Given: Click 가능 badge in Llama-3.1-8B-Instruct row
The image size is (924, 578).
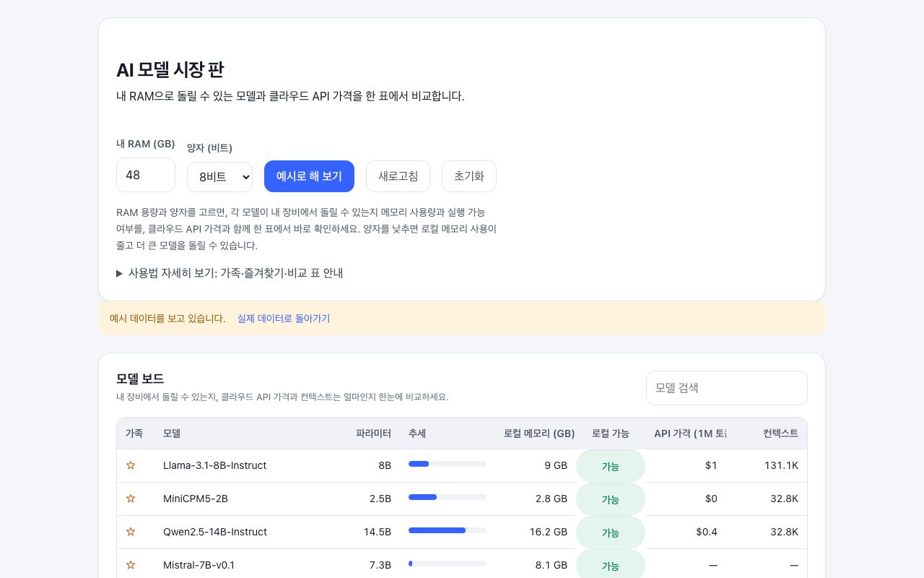Looking at the screenshot, I should 611,466.
